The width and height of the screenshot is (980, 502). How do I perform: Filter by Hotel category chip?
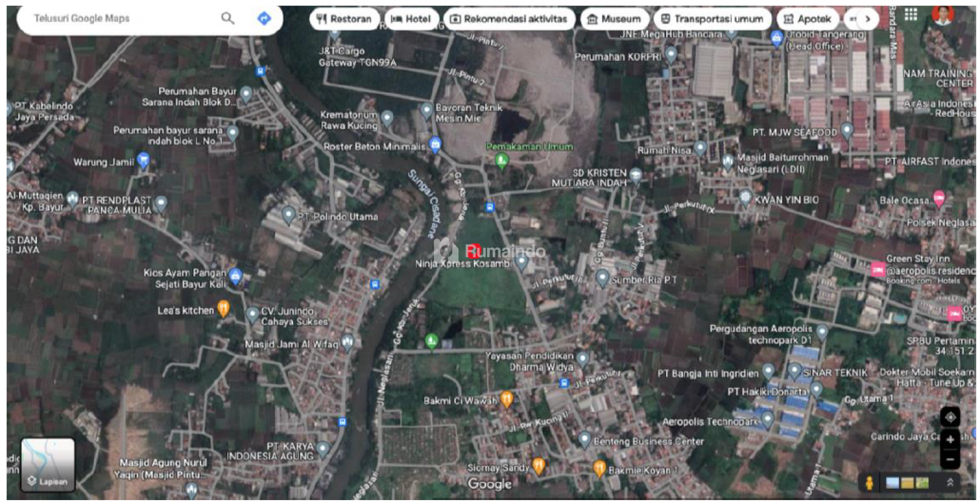tap(411, 19)
